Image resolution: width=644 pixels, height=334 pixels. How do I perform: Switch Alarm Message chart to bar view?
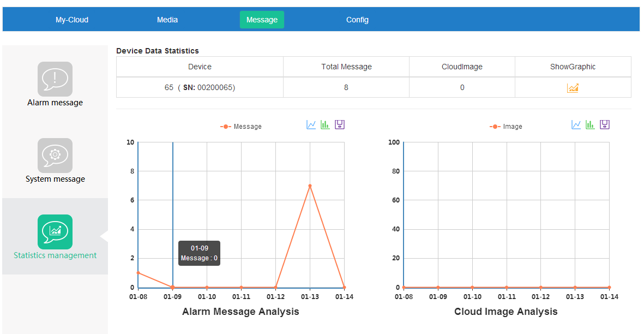(x=325, y=125)
